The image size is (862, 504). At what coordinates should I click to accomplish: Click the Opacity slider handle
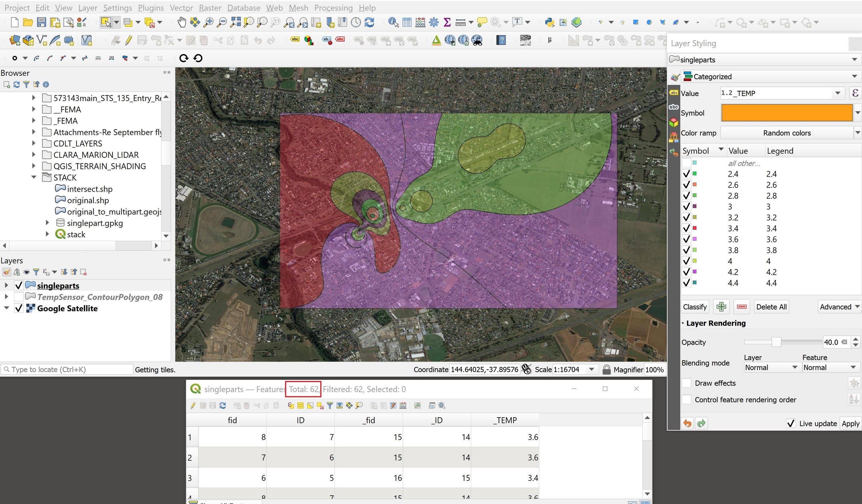click(x=776, y=342)
